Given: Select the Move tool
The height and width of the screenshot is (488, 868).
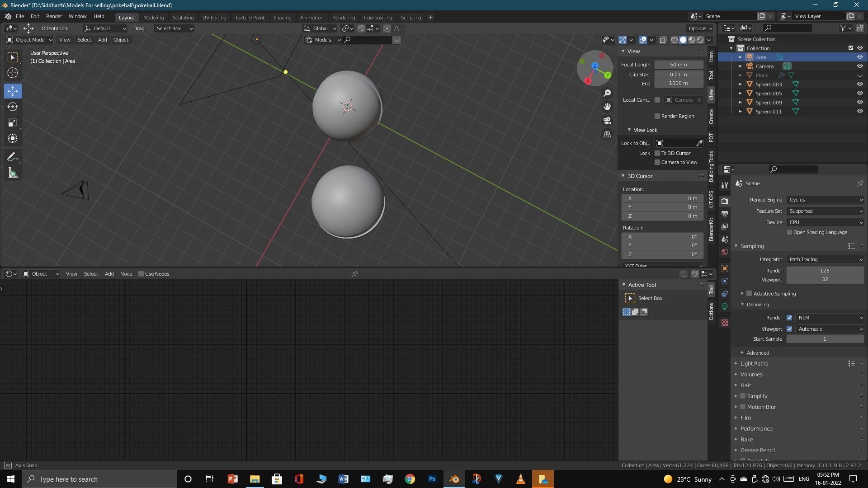Looking at the screenshot, I should (13, 91).
